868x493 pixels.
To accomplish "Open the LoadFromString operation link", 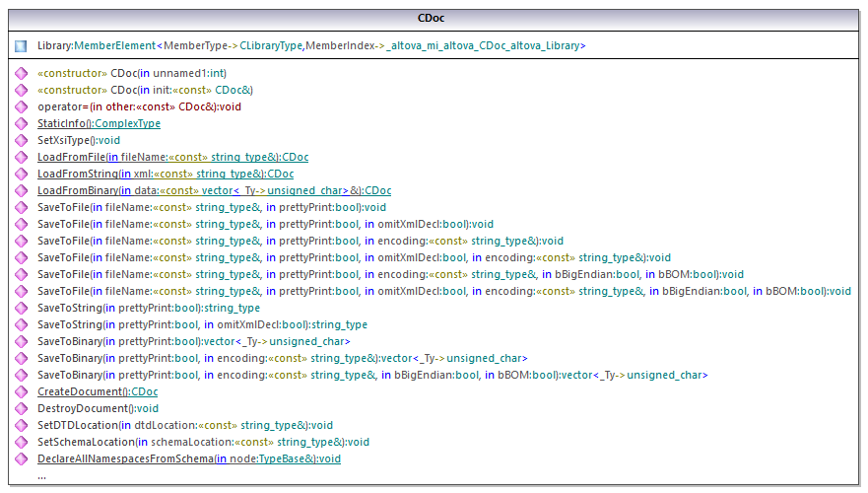I will [x=166, y=174].
